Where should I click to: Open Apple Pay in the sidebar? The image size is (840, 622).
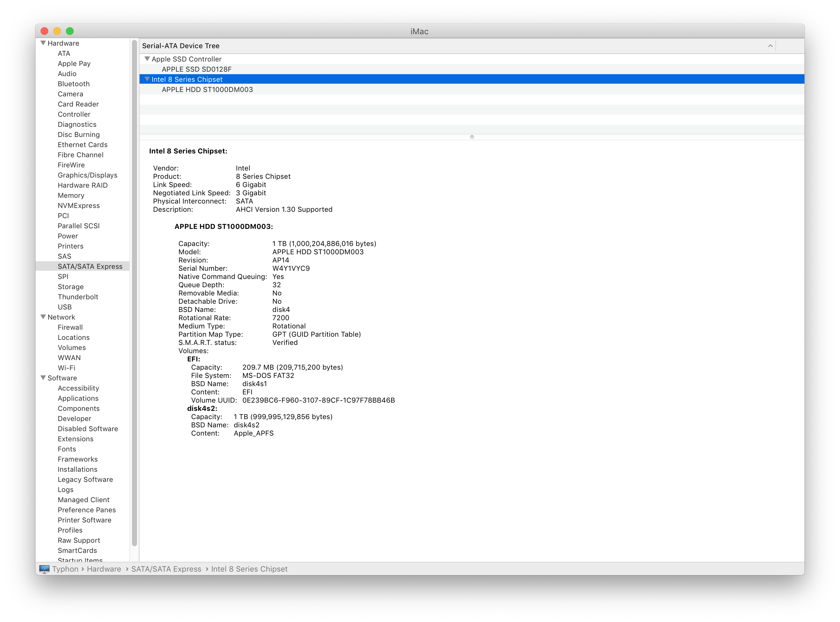pos(74,64)
